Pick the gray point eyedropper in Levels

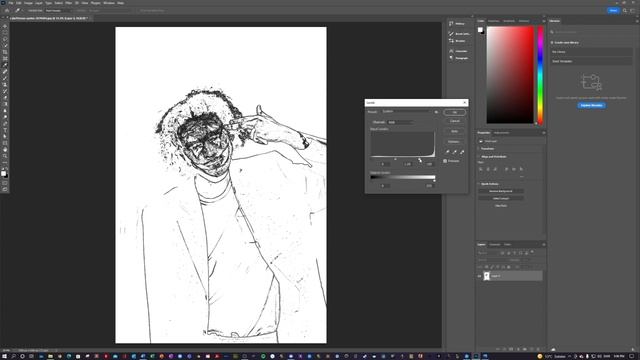[x=455, y=152]
